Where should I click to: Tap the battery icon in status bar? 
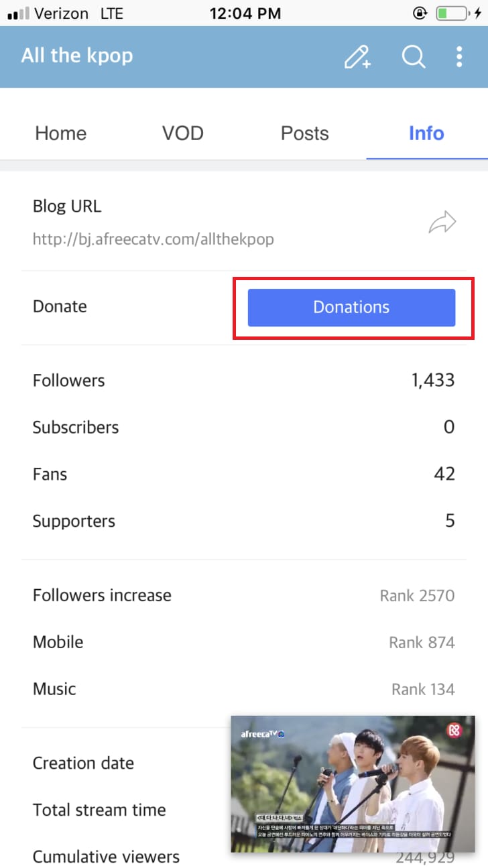[452, 13]
